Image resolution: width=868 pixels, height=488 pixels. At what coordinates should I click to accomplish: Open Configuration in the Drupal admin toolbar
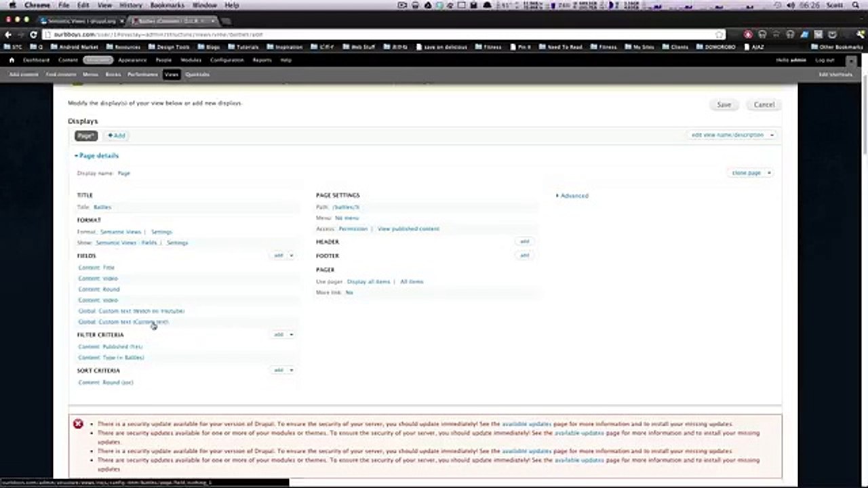click(x=226, y=60)
